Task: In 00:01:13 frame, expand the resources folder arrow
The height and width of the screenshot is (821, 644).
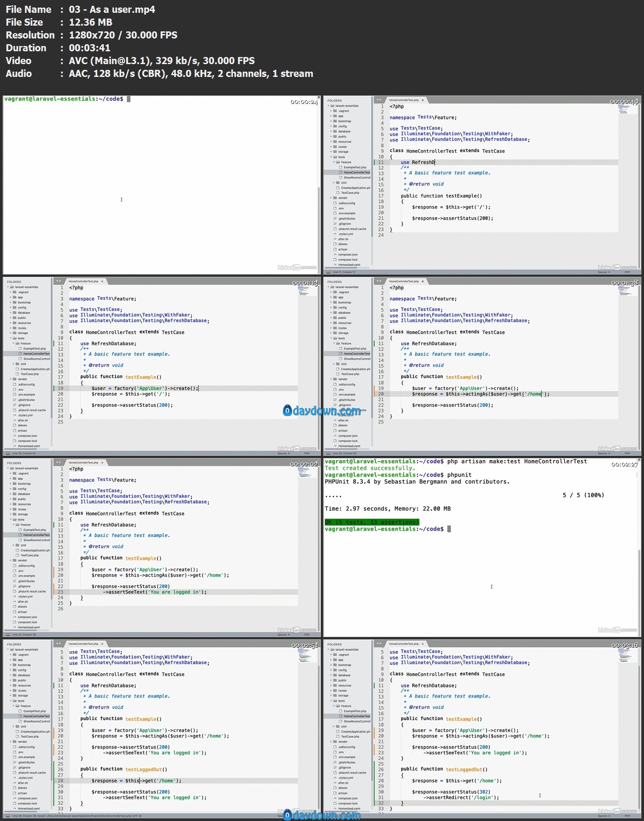Action: (x=10, y=323)
